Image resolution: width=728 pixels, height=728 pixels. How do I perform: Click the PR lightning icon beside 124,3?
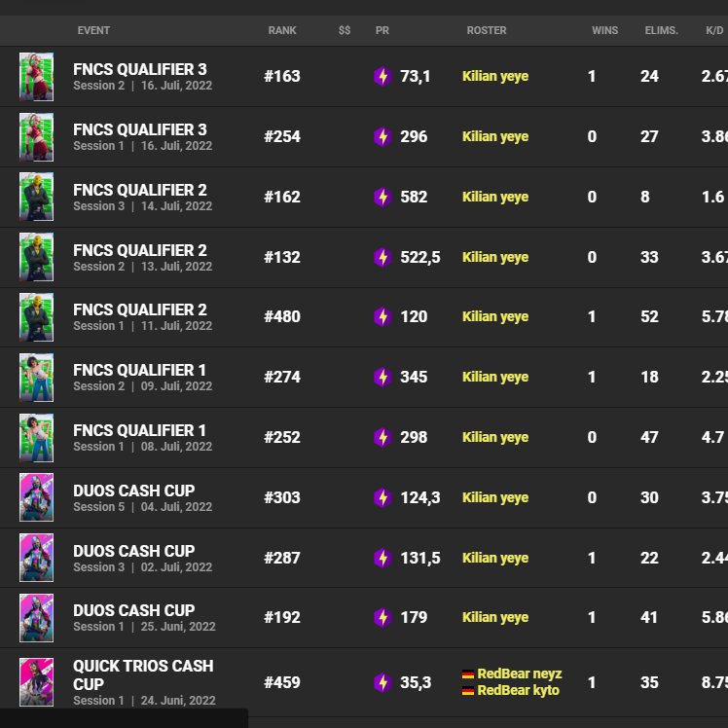382,497
